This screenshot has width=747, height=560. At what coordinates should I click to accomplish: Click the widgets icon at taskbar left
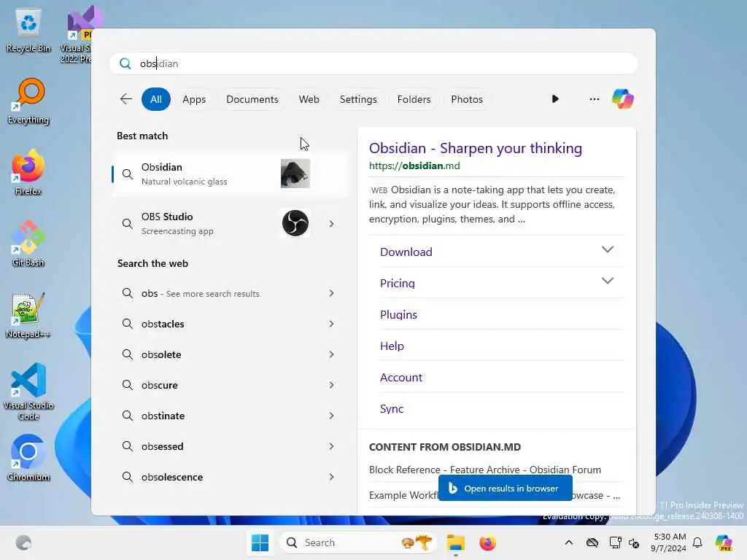(x=23, y=542)
